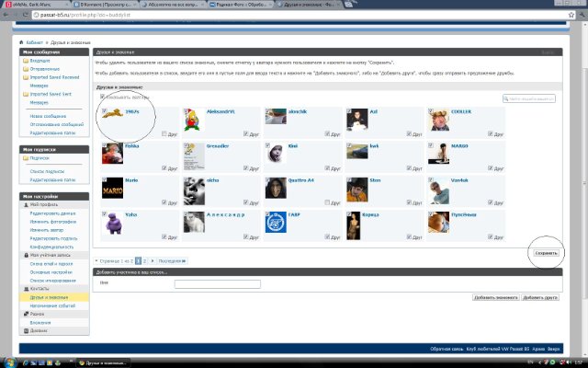Click the Подписки folder icon
This screenshot has width=588, height=368.
pyautogui.click(x=26, y=157)
